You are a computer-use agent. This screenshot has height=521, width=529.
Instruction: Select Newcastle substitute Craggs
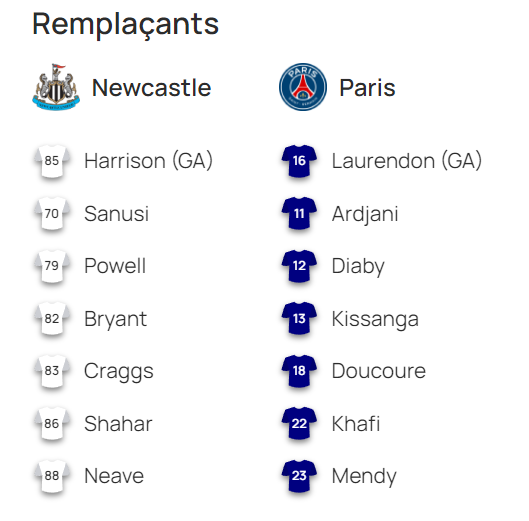pos(119,372)
